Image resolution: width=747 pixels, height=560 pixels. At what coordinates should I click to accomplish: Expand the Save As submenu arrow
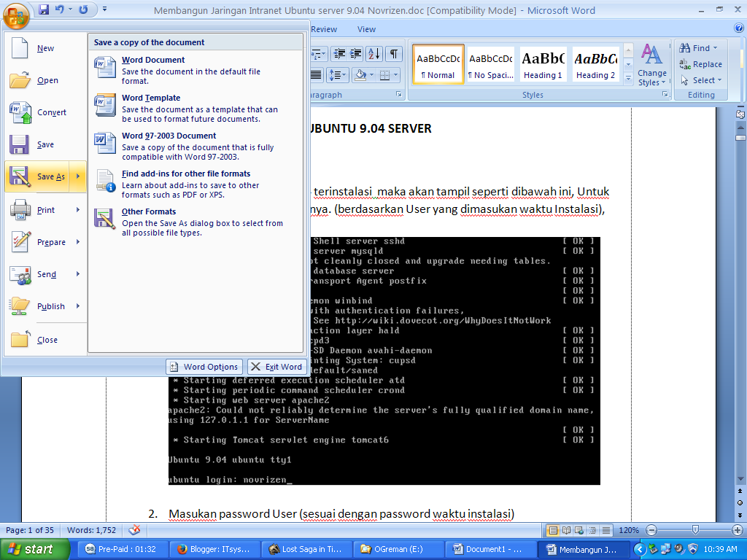click(x=78, y=176)
